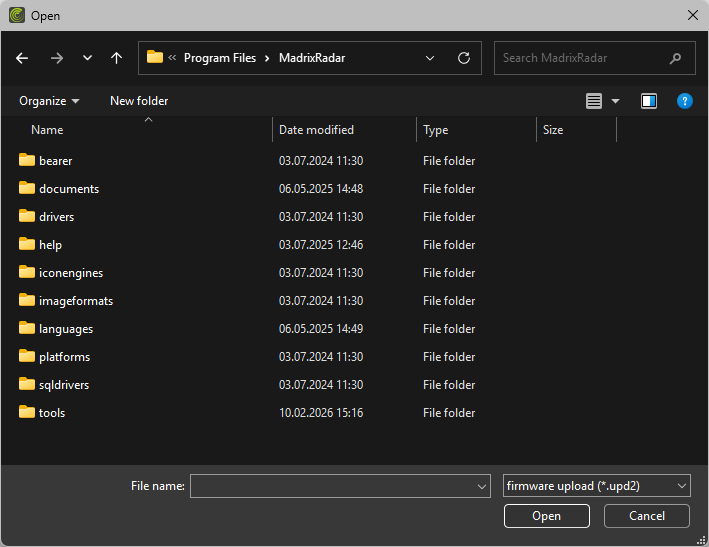
Task: Open the view options dropdown arrow
Action: coord(615,101)
